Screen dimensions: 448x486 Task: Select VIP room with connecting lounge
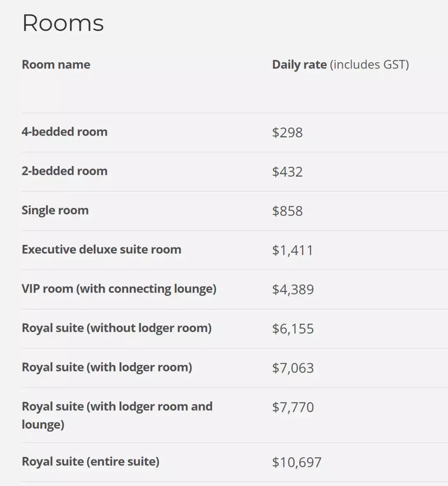pyautogui.click(x=119, y=289)
